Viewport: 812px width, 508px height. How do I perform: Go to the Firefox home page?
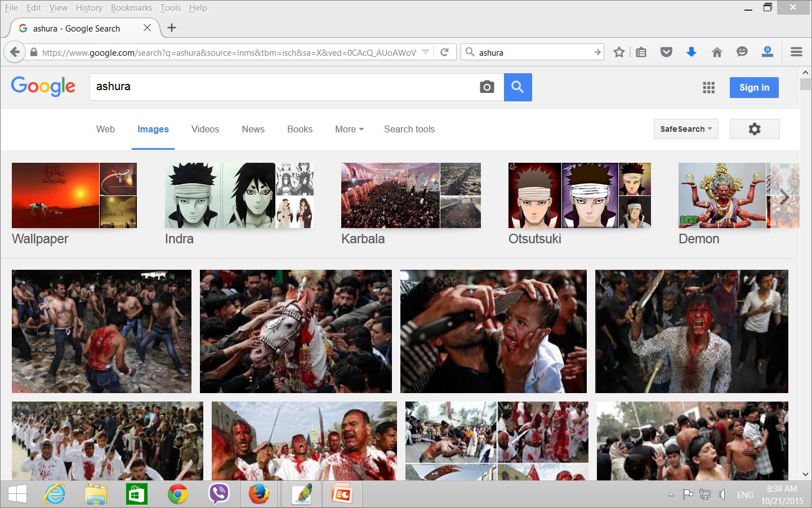[x=717, y=52]
